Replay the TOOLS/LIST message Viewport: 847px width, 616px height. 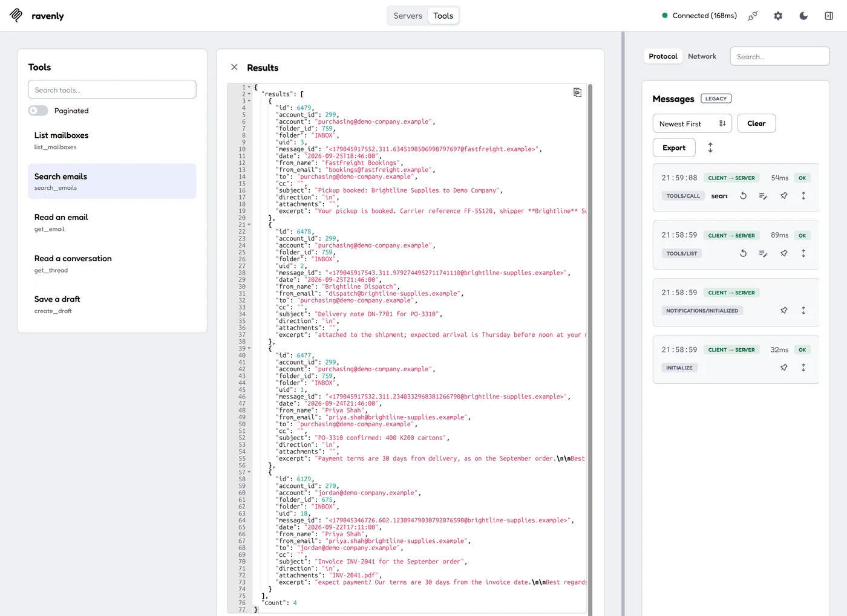[743, 253]
